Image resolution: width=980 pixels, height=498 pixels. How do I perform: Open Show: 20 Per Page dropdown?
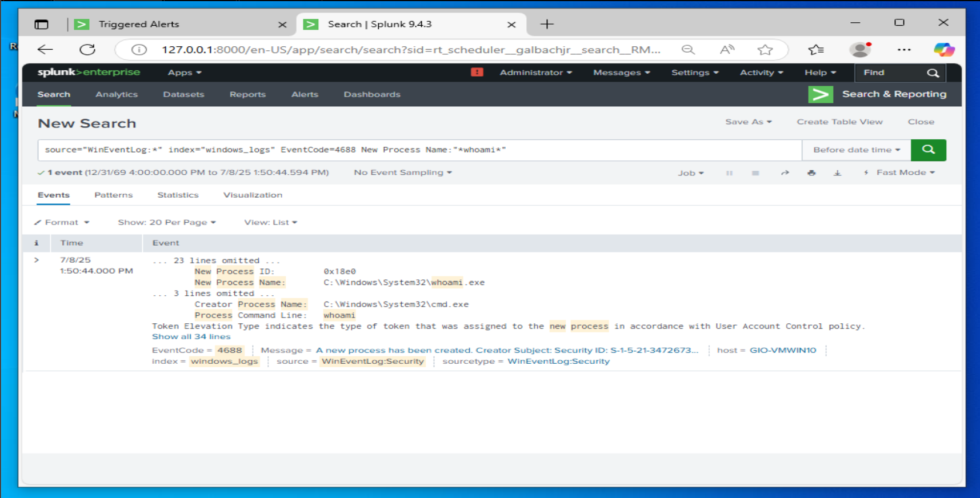(167, 222)
